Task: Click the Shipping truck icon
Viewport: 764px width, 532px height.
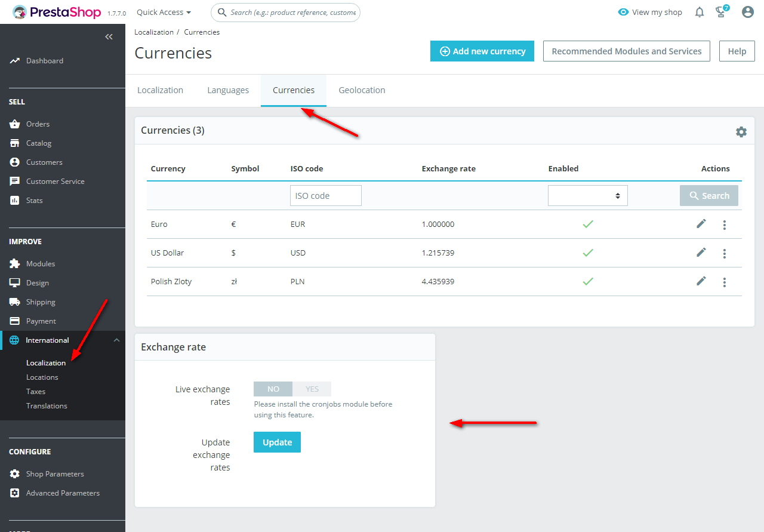Action: pyautogui.click(x=15, y=302)
